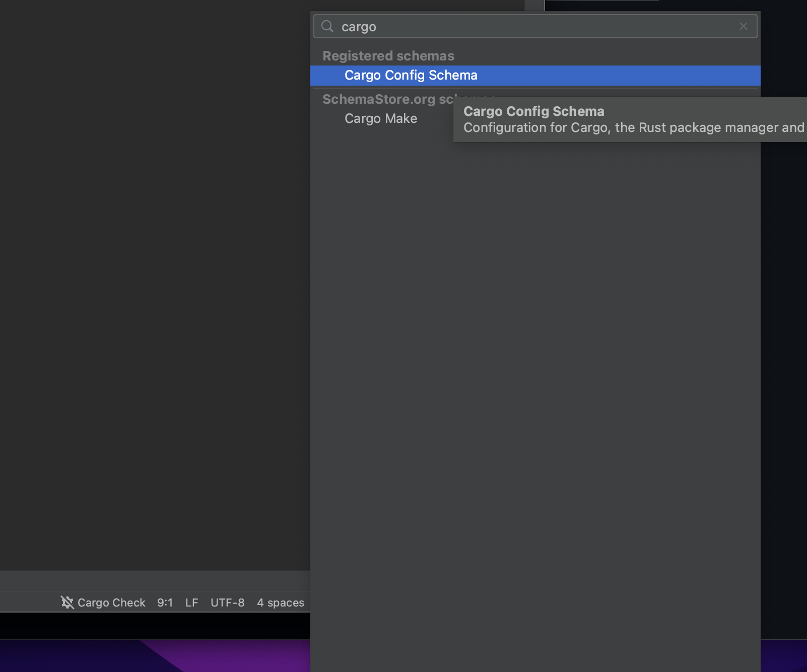Select Cargo Config Schema entry
Screen dimensions: 807x672
coord(535,75)
